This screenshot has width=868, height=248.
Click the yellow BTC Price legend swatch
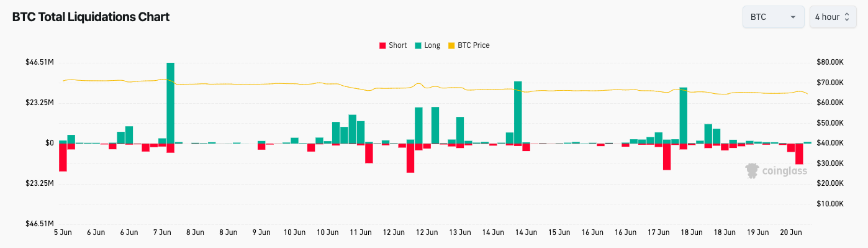tap(451, 45)
